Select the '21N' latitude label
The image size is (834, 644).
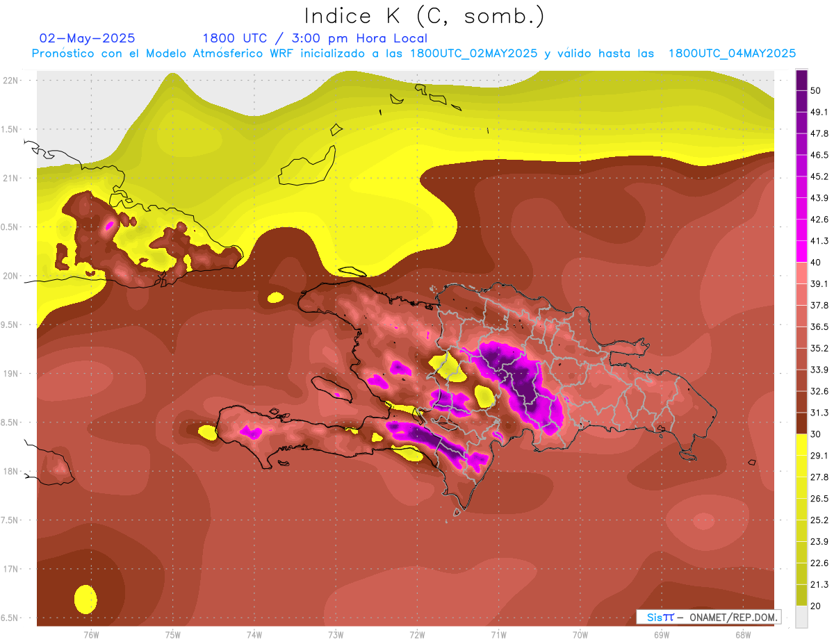click(x=11, y=178)
